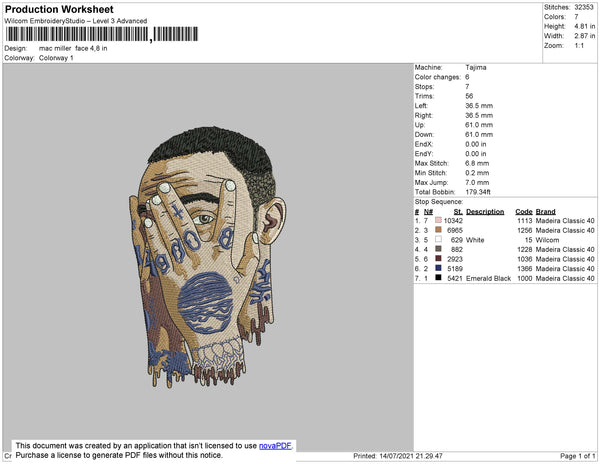Viewport: 600px width, 464px height.
Task: Click the printed date '14/07/2021 21.29.47'
Action: pos(411,456)
